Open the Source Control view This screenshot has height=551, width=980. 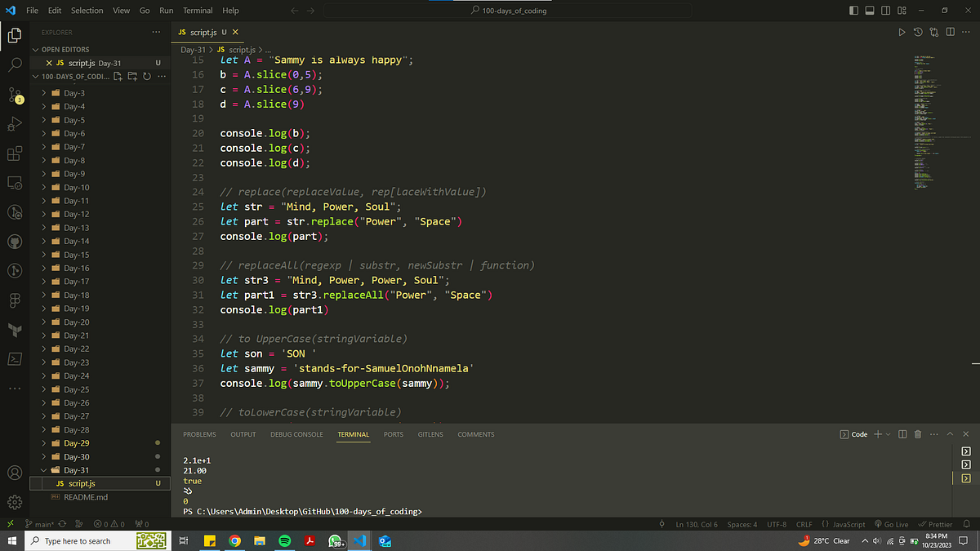[15, 95]
